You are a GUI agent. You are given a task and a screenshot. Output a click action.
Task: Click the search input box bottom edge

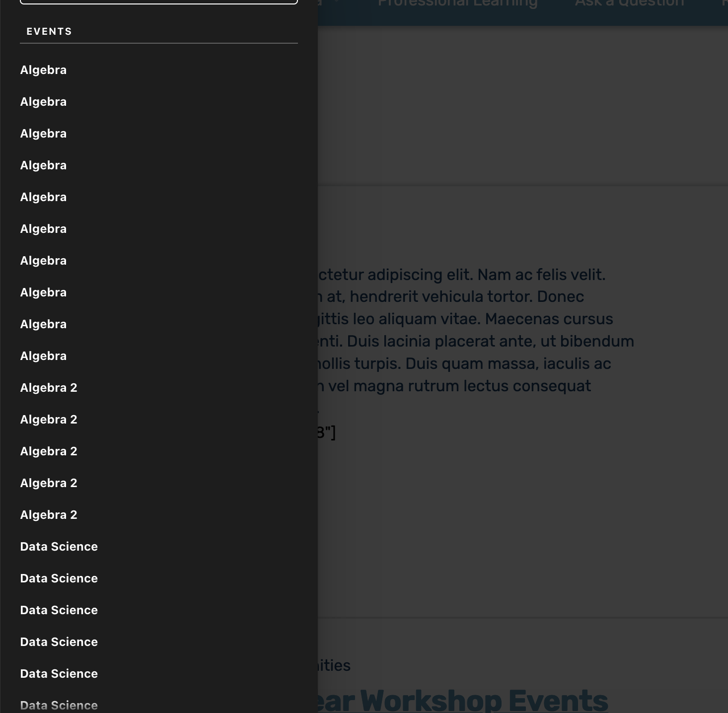(x=159, y=1)
